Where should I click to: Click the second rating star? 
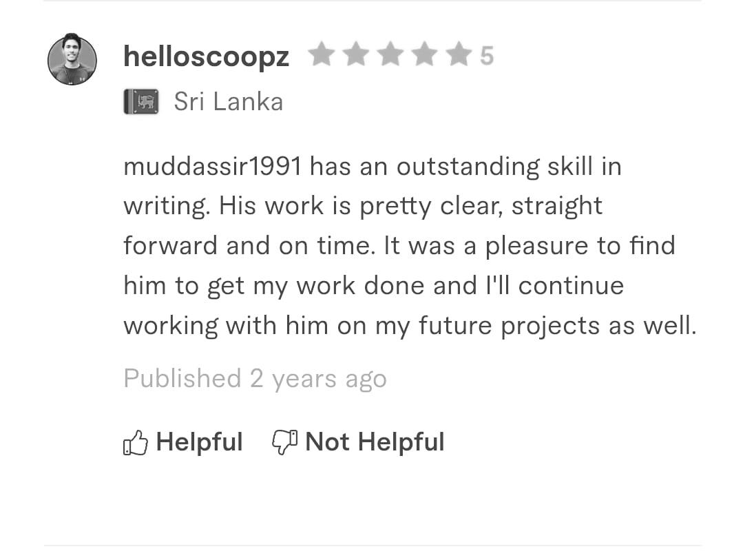click(x=355, y=55)
